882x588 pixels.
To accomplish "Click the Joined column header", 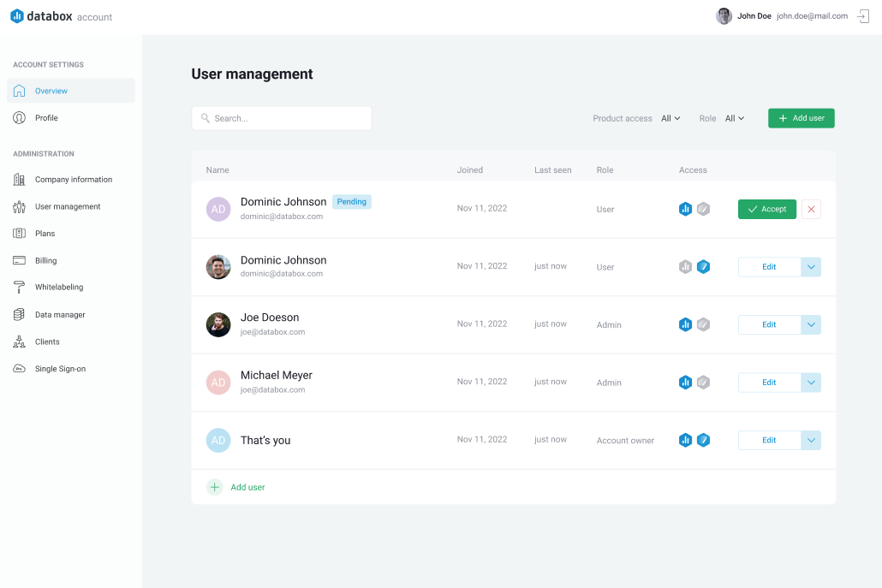I will 470,169.
